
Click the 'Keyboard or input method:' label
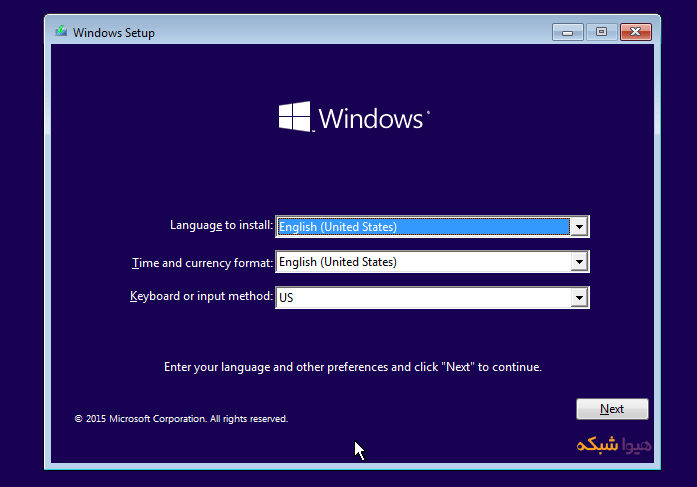tap(201, 296)
